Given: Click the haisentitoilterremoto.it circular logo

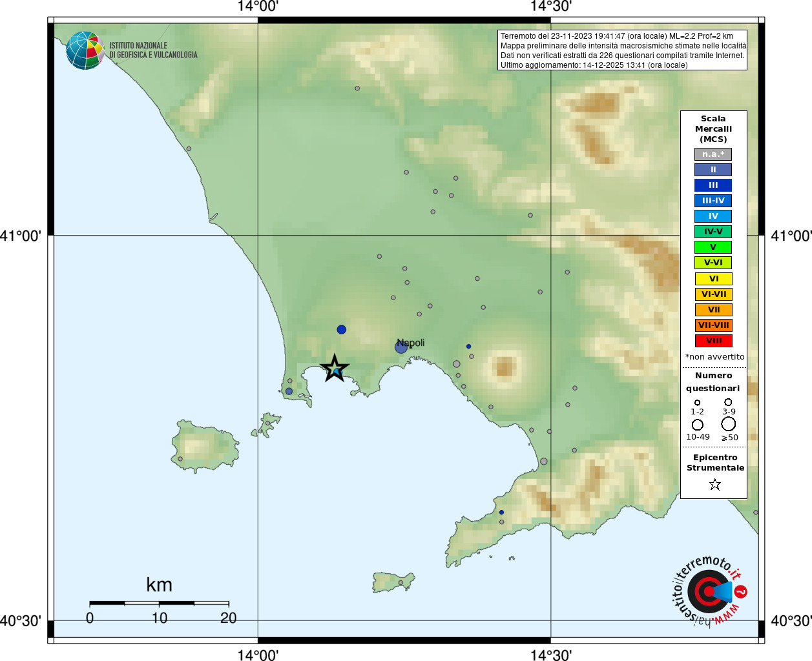Looking at the screenshot, I should [709, 591].
